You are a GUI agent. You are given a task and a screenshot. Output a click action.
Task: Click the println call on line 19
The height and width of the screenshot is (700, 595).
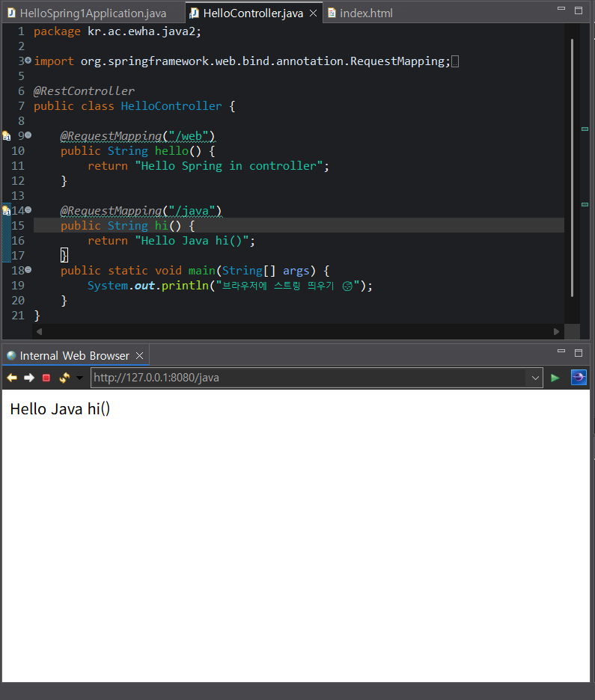point(185,286)
